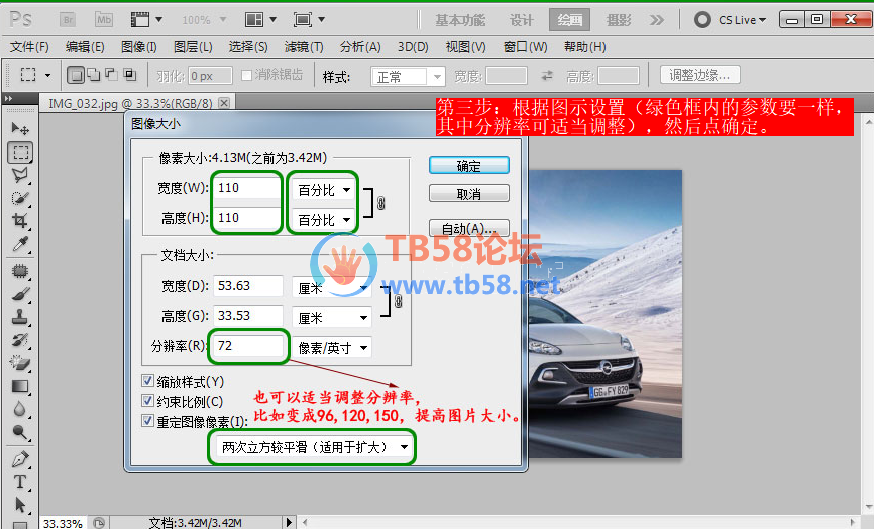Select the Blur tool
Image resolution: width=874 pixels, height=529 pixels.
click(20, 409)
